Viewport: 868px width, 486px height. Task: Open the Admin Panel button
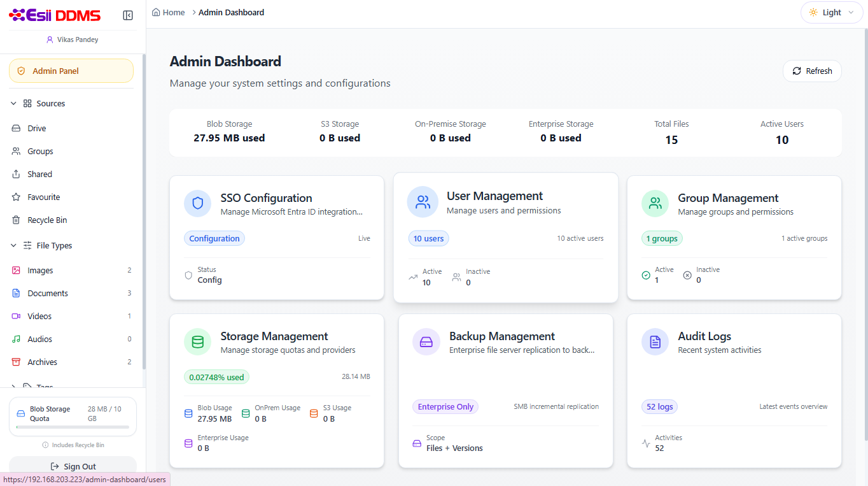[71, 71]
